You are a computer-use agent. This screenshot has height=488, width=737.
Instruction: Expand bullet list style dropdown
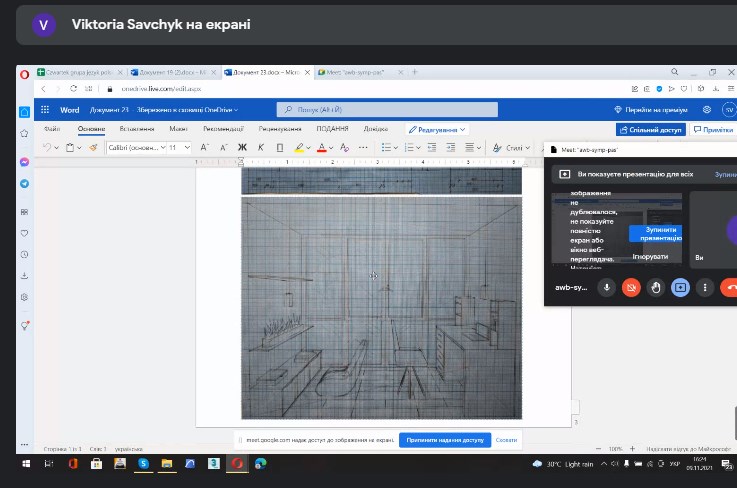pos(396,148)
